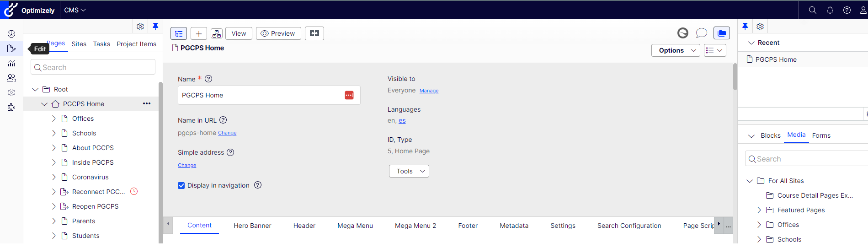Open notifications bell icon
868x248 pixels.
pyautogui.click(x=830, y=10)
